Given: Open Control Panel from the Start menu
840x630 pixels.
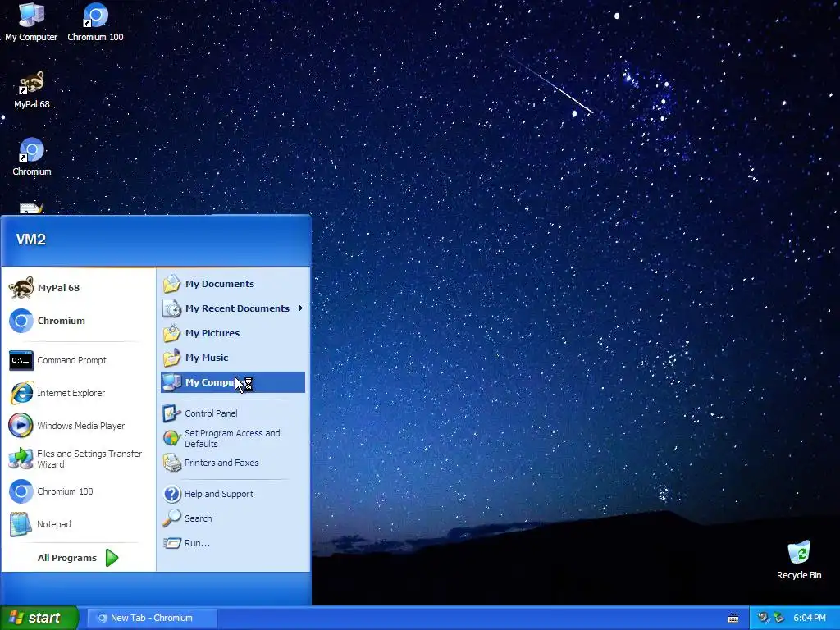Looking at the screenshot, I should 233,413.
